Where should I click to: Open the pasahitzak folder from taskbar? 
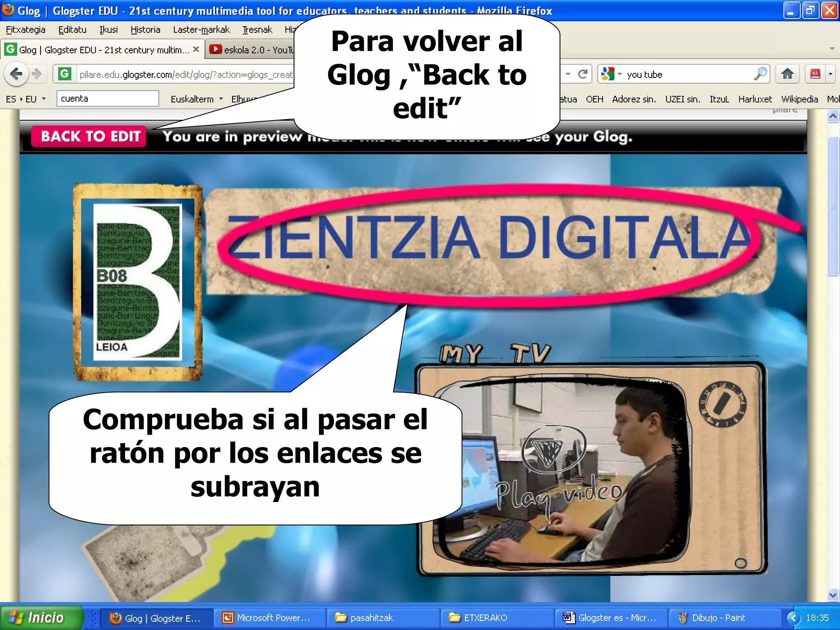383,618
